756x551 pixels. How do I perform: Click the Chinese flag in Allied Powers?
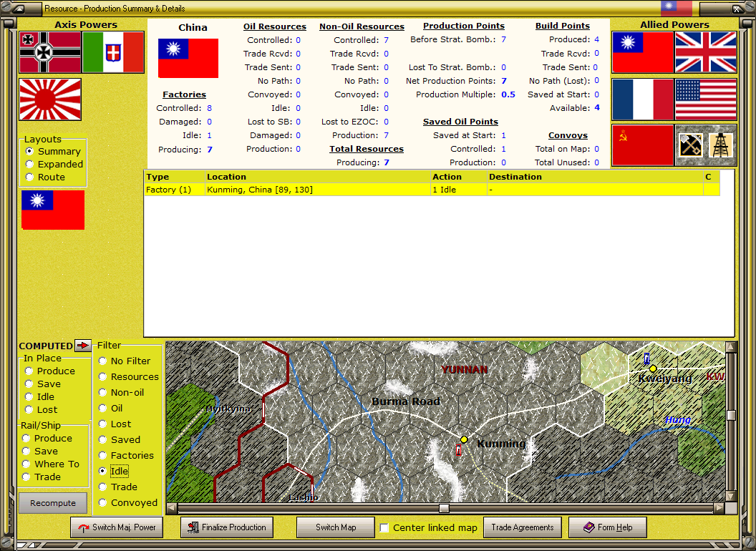tap(642, 52)
